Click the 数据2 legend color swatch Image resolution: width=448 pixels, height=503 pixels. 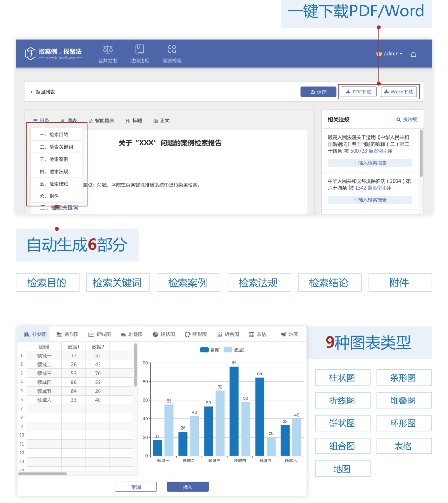(x=228, y=350)
